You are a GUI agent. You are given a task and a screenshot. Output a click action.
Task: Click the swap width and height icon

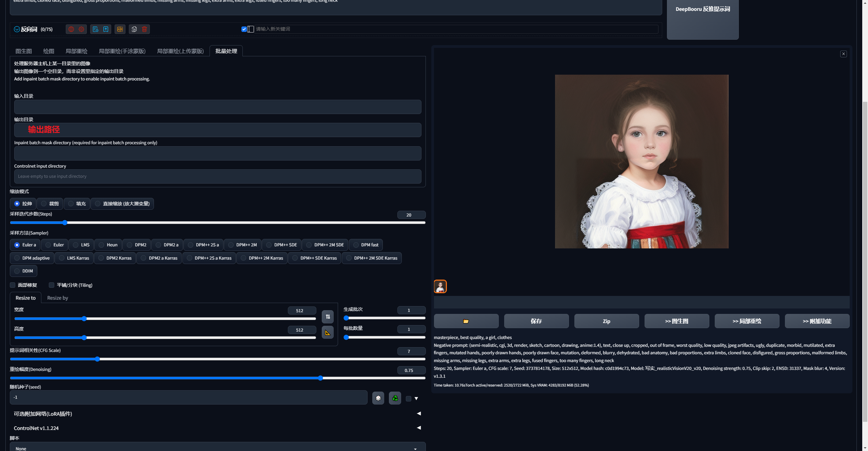(328, 317)
